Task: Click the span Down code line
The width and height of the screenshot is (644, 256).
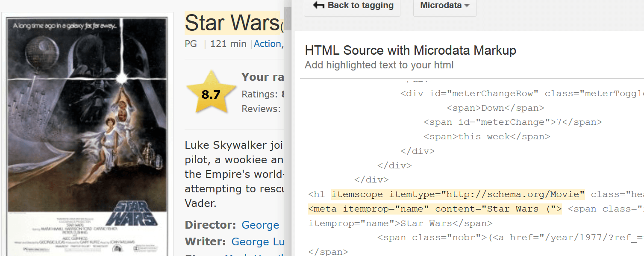Action: [x=495, y=108]
